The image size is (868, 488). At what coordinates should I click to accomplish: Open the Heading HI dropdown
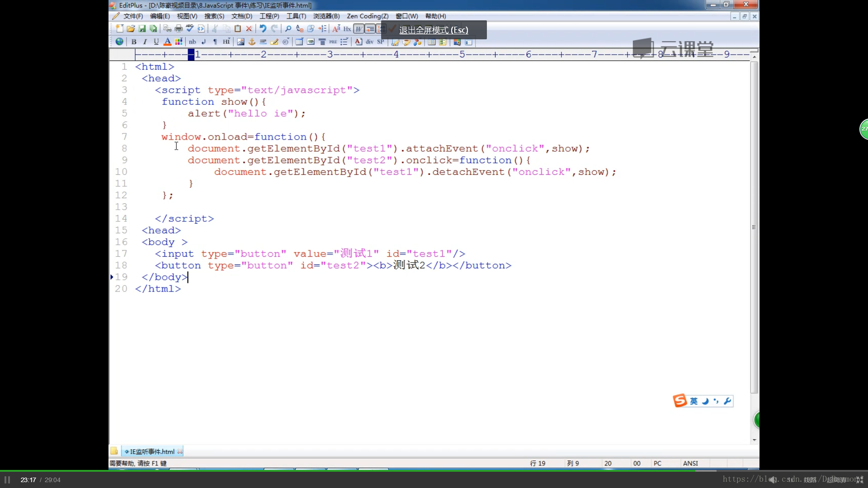(226, 42)
